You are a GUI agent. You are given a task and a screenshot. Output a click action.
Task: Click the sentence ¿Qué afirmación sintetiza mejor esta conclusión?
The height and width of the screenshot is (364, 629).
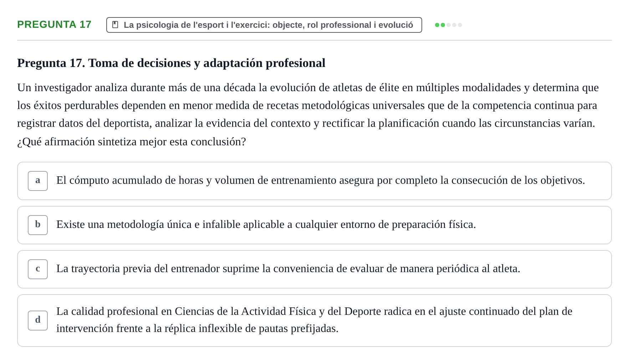click(132, 142)
